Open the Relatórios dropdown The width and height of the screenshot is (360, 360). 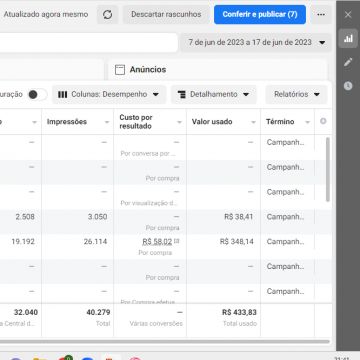(x=296, y=94)
